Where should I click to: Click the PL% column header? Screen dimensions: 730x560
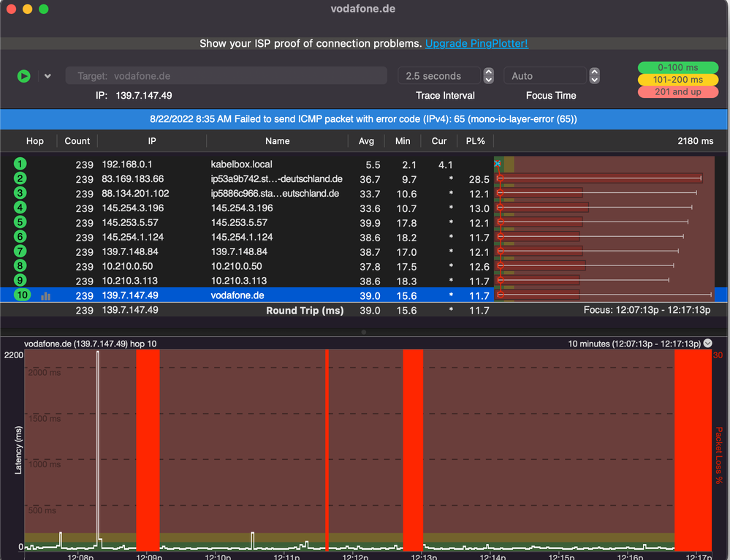point(475,141)
